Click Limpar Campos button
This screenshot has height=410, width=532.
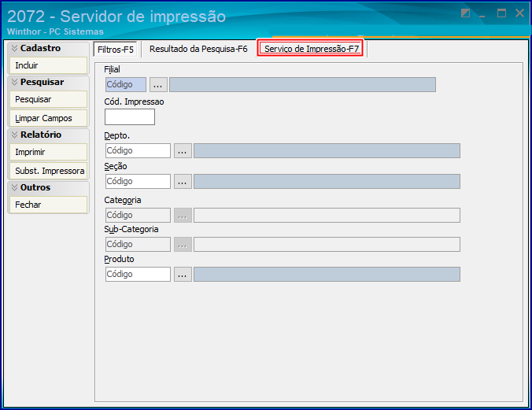(49, 118)
